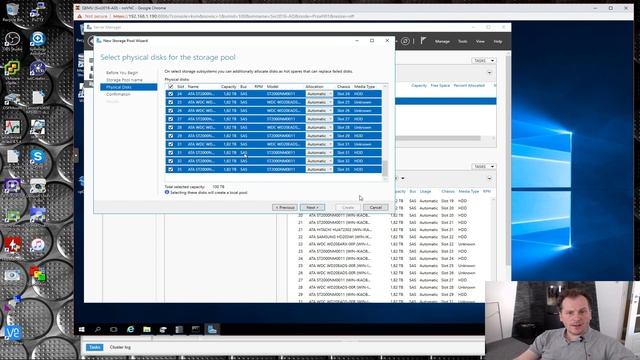Uncheck the disk in slot 25
Image resolution: width=640 pixels, height=360 pixels.
(x=171, y=102)
